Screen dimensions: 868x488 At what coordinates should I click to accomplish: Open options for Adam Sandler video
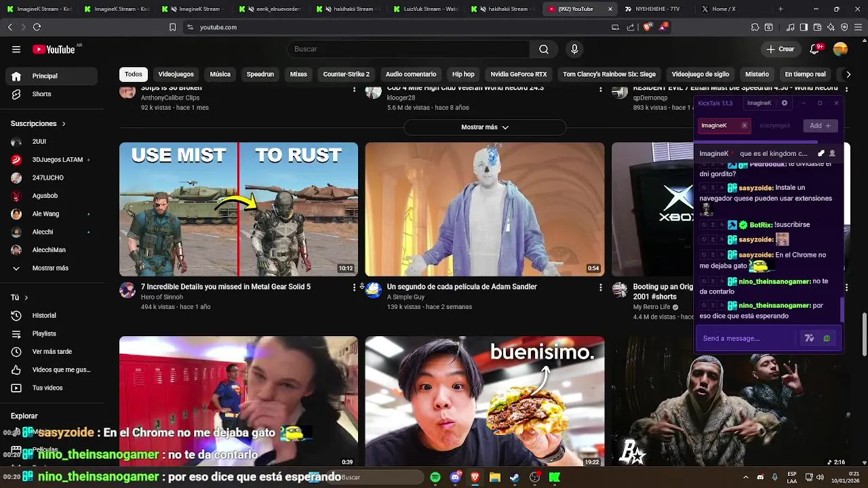pos(600,287)
